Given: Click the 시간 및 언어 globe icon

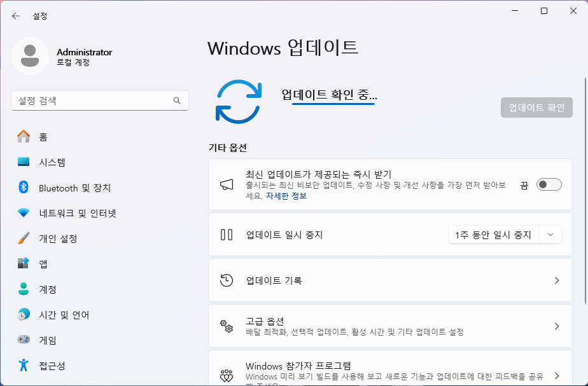Looking at the screenshot, I should 24,314.
